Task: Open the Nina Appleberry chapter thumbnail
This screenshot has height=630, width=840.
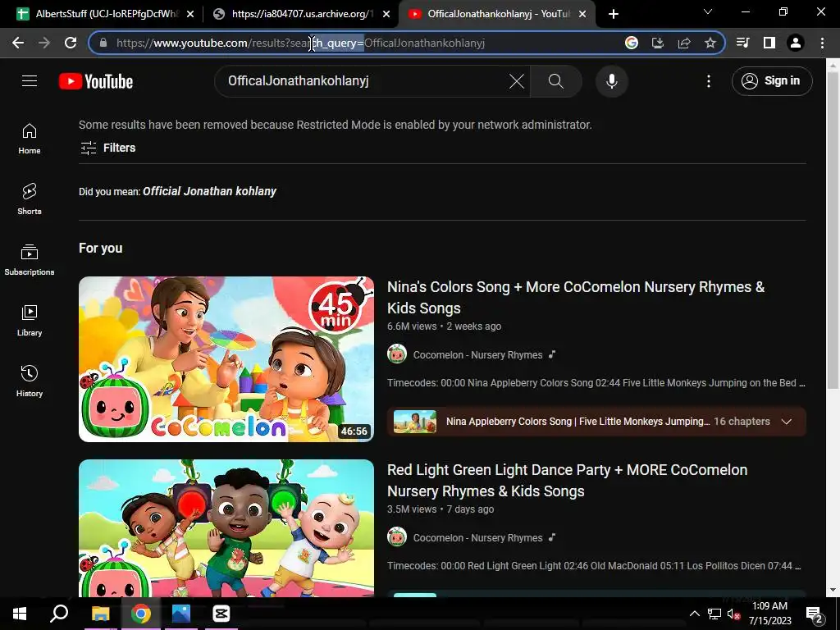Action: 415,422
